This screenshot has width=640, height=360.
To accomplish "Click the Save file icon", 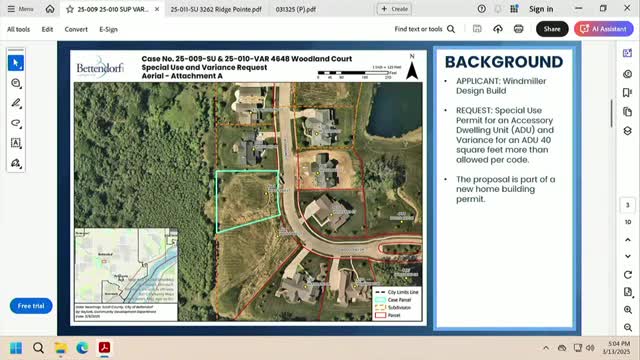I will (477, 29).
